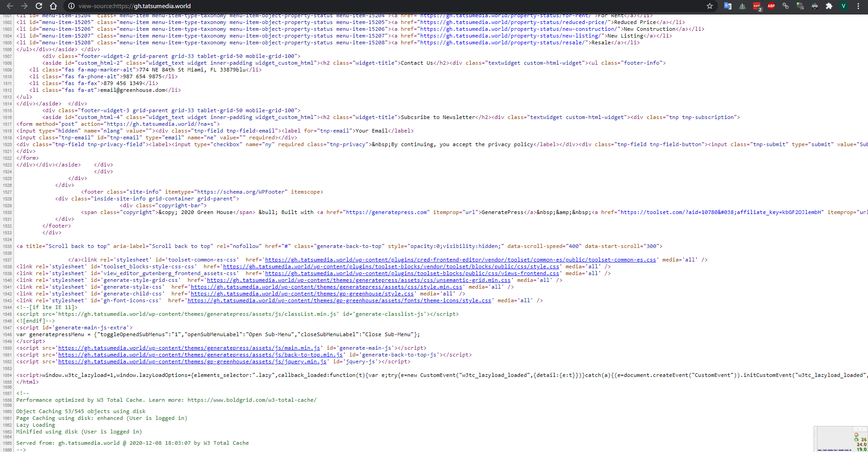Open the Google Translate extension

click(728, 6)
